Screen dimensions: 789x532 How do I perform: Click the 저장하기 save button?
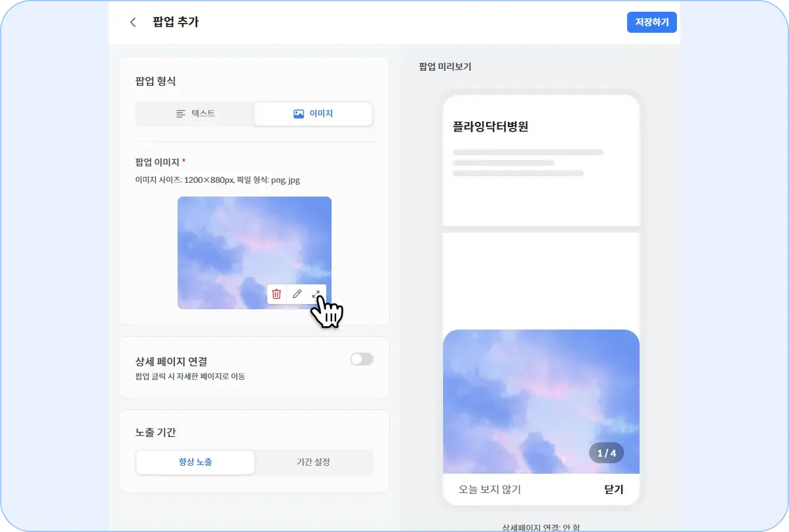click(651, 22)
